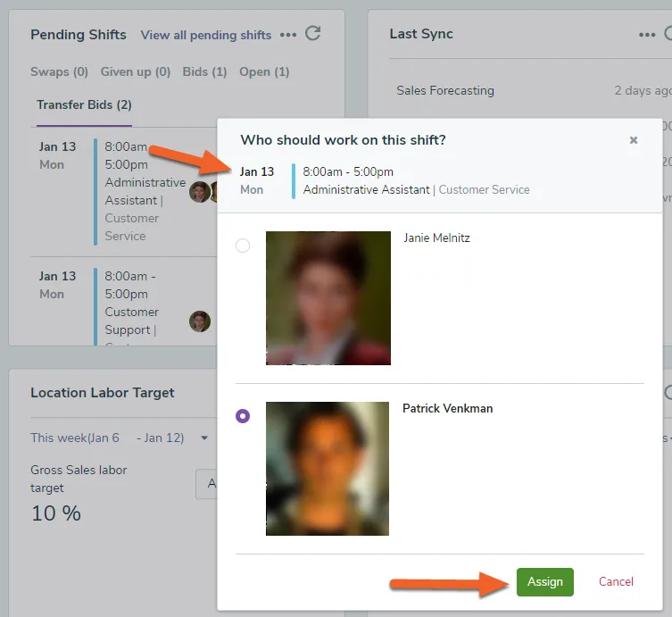Click the Janie Melnitz name label

(x=436, y=238)
